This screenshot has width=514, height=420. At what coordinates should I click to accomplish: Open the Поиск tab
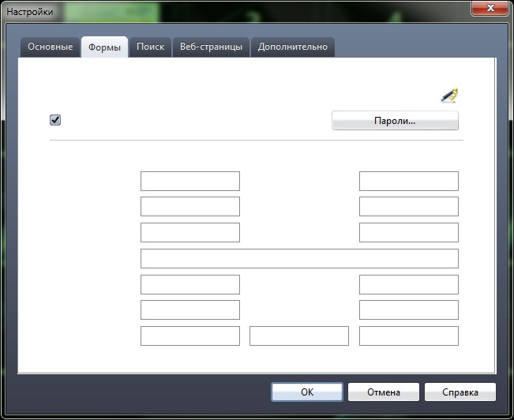click(x=151, y=47)
